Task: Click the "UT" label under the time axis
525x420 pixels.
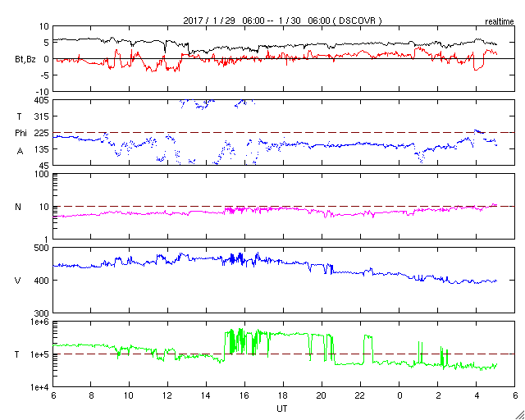Action: coord(282,409)
